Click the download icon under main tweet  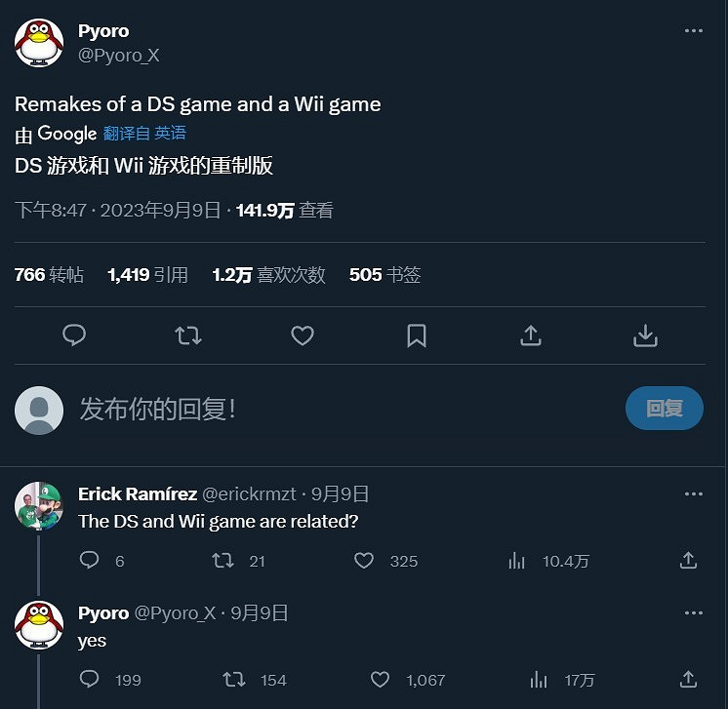[645, 335]
